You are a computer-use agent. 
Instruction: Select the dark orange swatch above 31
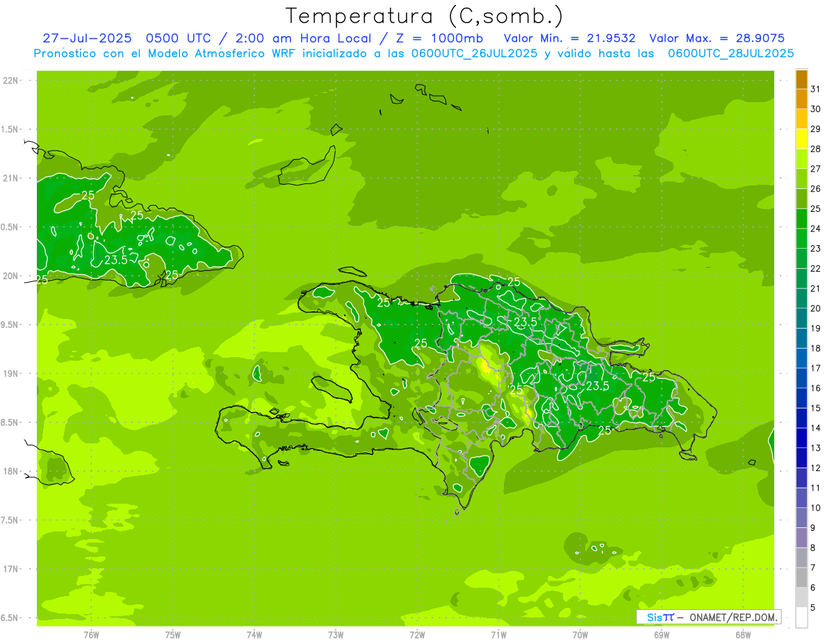(x=801, y=79)
